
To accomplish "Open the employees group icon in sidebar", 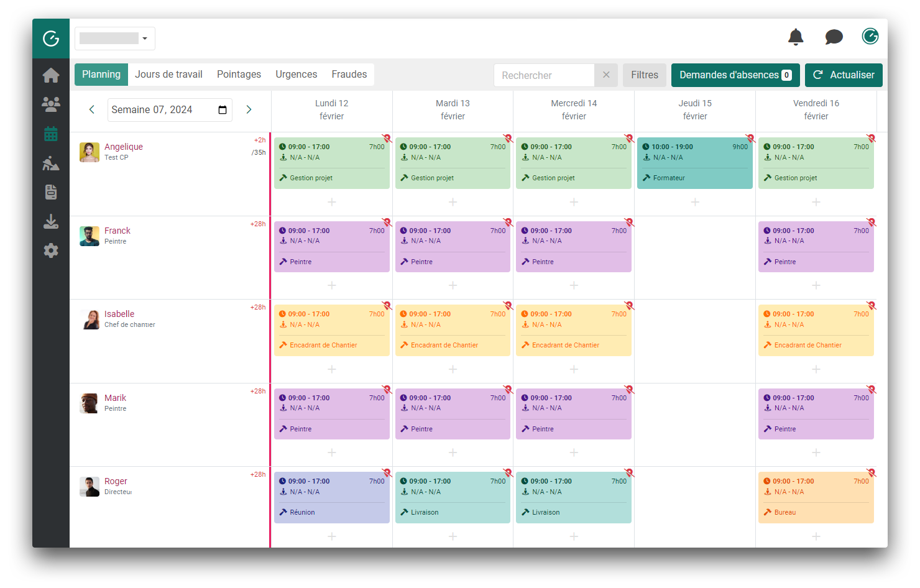I will tap(51, 104).
